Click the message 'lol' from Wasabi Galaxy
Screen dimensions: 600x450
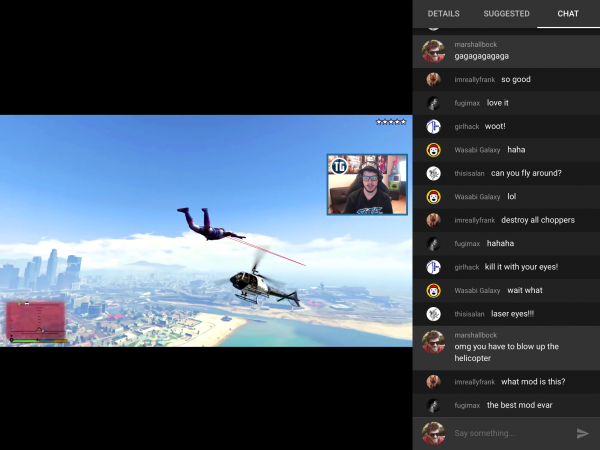click(512, 197)
